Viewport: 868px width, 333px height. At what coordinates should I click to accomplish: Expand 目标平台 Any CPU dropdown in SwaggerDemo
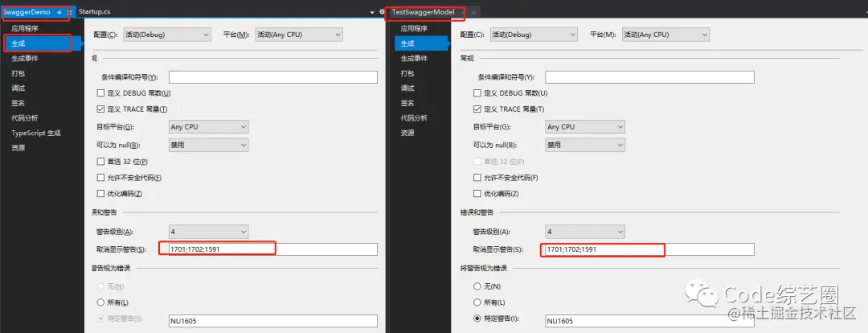[x=208, y=127]
